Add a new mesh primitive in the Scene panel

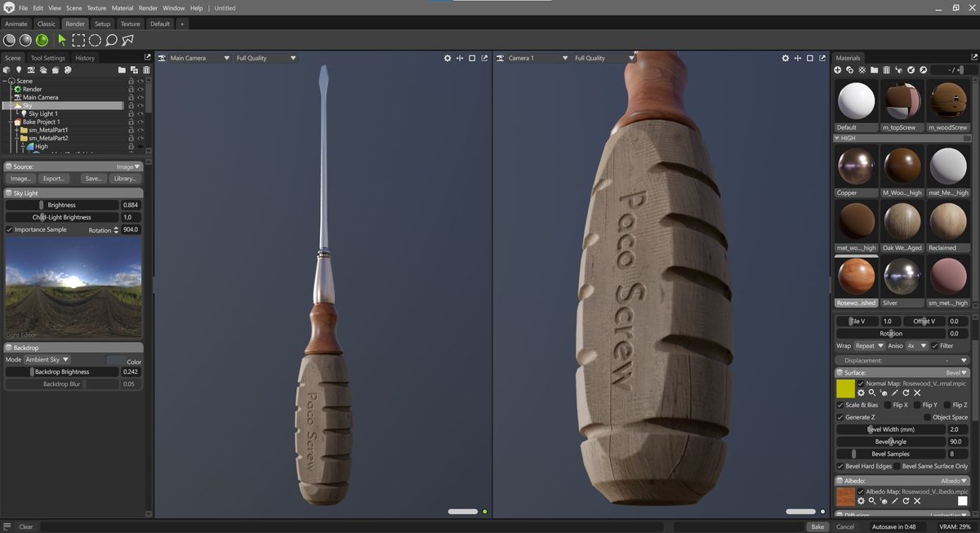pyautogui.click(x=7, y=70)
